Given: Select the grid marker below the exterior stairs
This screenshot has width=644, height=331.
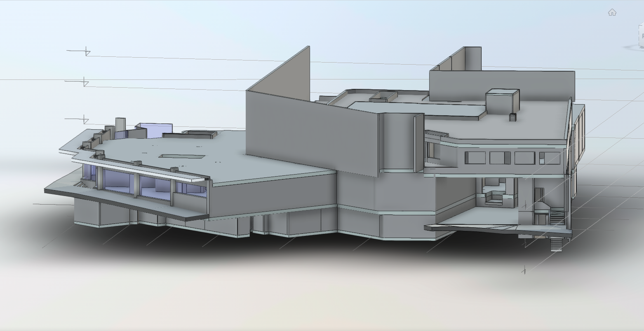Looking at the screenshot, I should coord(524,270).
